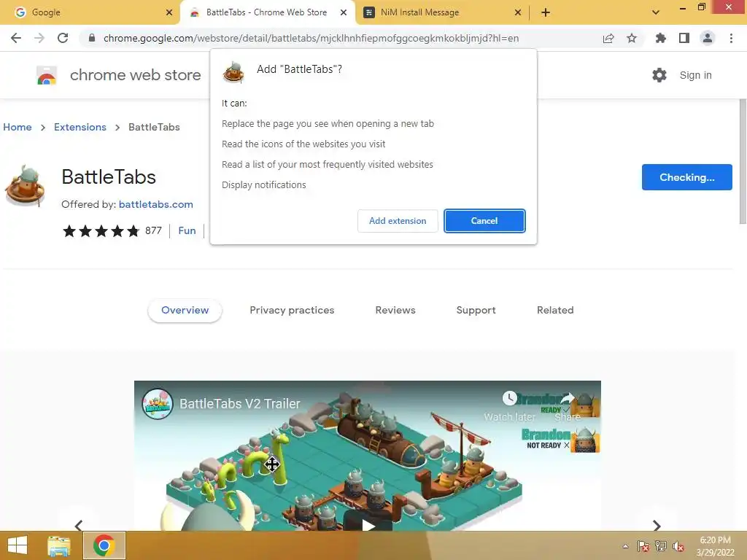
Task: Click the BattleTabs extension icon on page
Action: 26,186
